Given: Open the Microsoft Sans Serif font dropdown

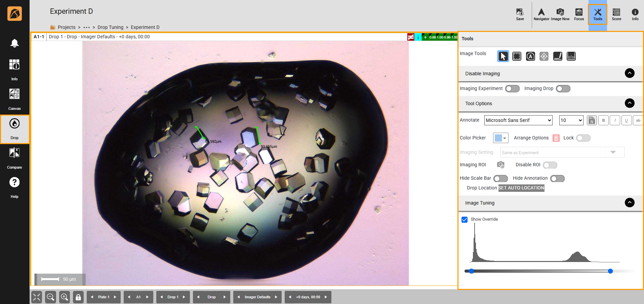Looking at the screenshot, I should coord(518,120).
